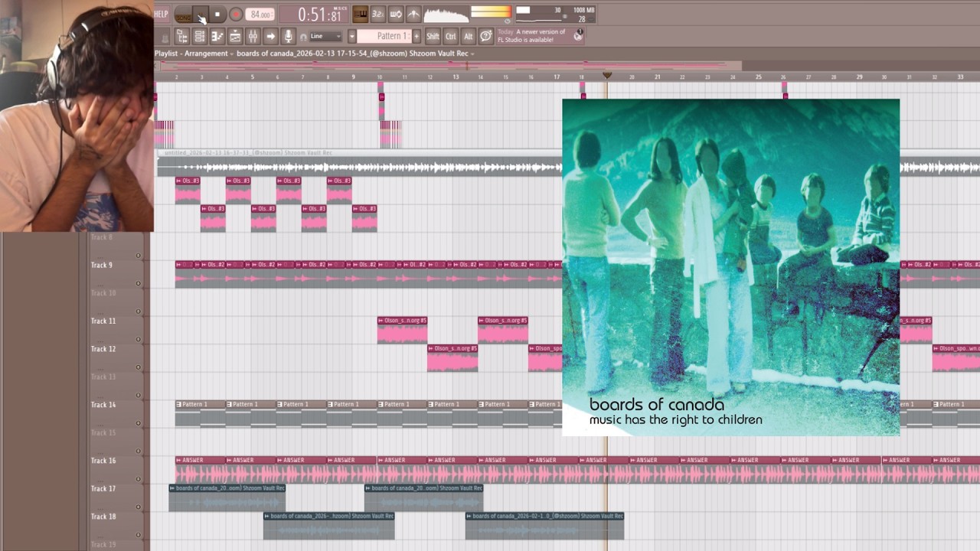Open the newer FL Studio version notice
The image size is (980, 551).
(532, 36)
